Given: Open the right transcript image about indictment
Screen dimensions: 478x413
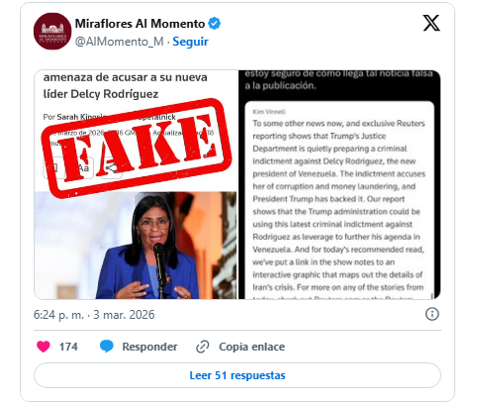Looking at the screenshot, I should [339, 184].
